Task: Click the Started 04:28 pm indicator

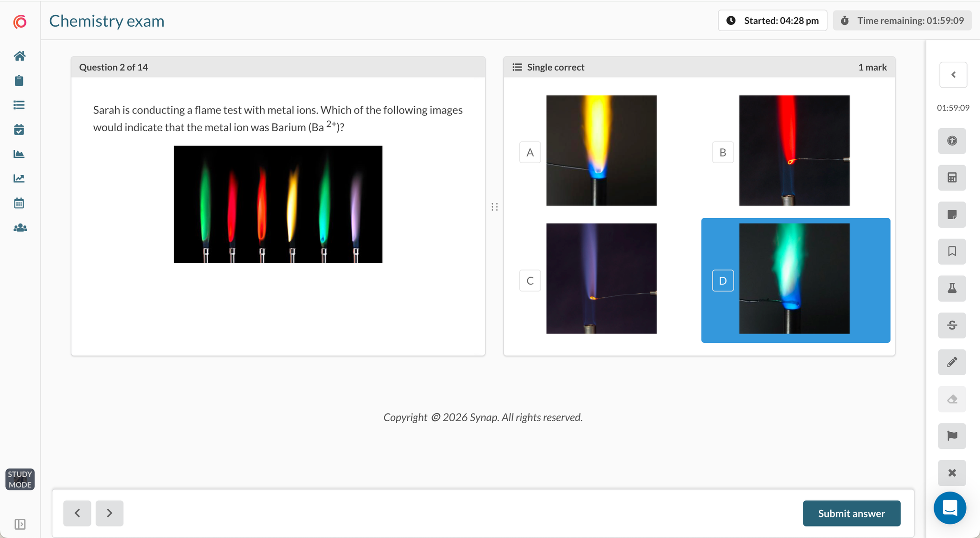Action: pos(772,21)
